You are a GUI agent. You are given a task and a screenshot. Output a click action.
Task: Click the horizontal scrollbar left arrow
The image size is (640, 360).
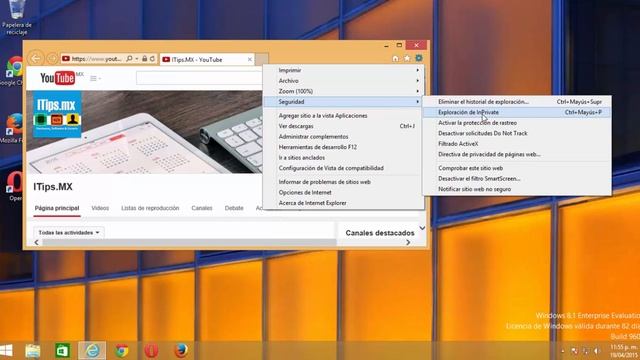point(37,242)
